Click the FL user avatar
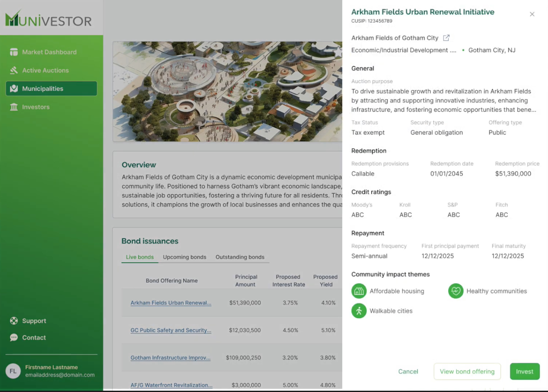This screenshot has width=548, height=392. tap(13, 371)
